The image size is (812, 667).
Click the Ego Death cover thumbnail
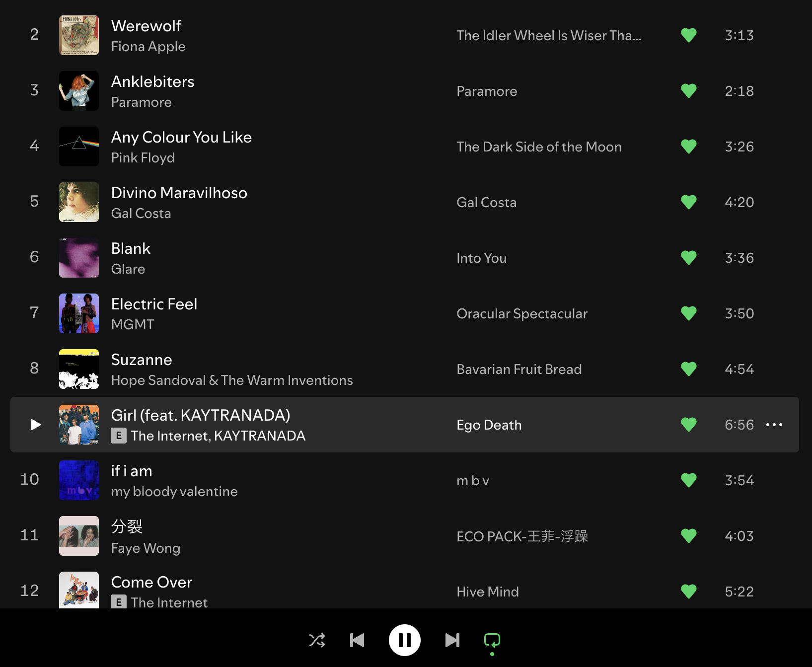point(79,425)
